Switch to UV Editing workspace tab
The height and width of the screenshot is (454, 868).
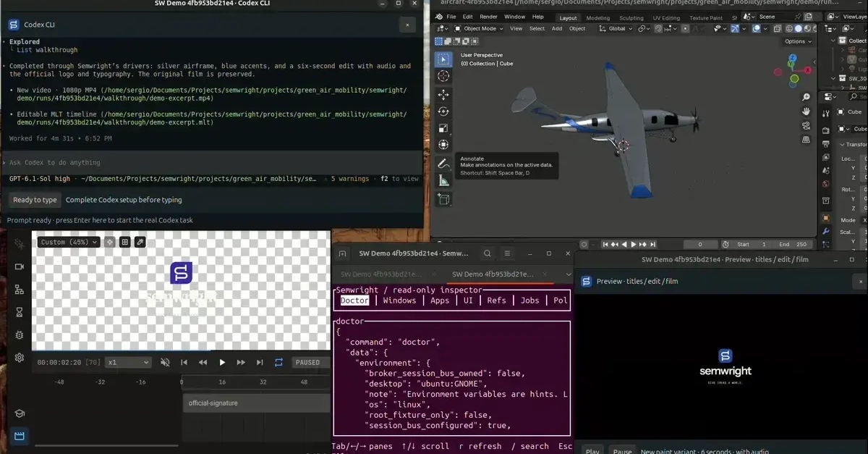(x=666, y=17)
